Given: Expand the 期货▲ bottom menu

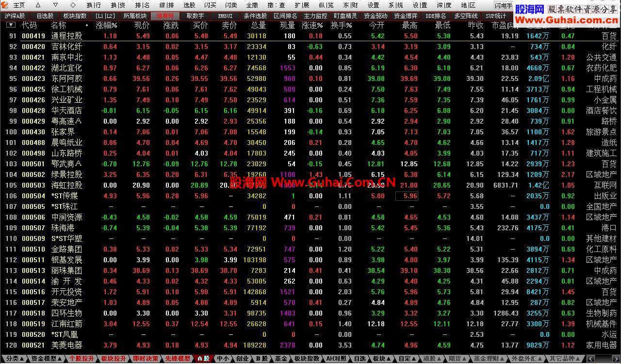Looking at the screenshot, I should (457, 359).
